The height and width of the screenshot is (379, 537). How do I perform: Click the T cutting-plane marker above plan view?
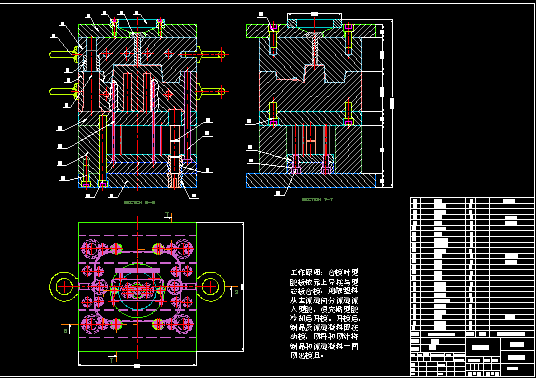click(168, 216)
